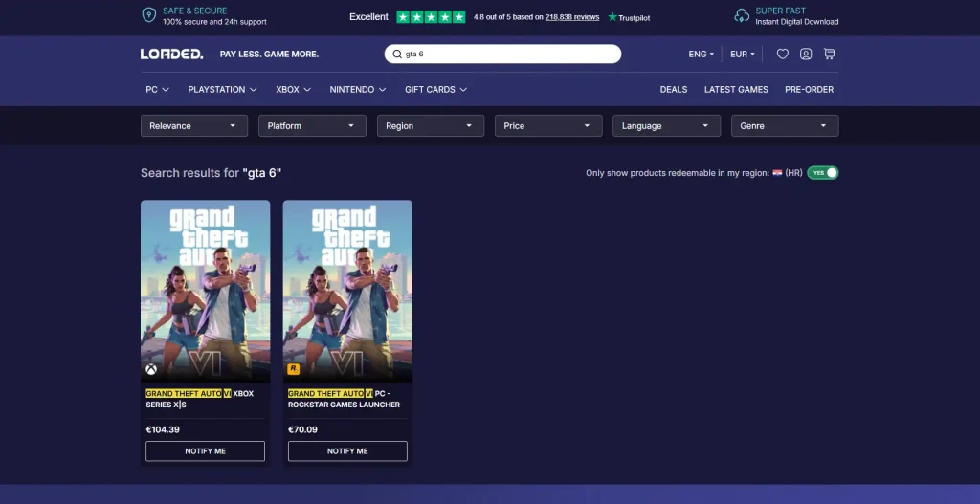Open Grand Theft Auto VI PC Rockstar title
Image resolution: width=980 pixels, height=504 pixels.
tap(345, 399)
